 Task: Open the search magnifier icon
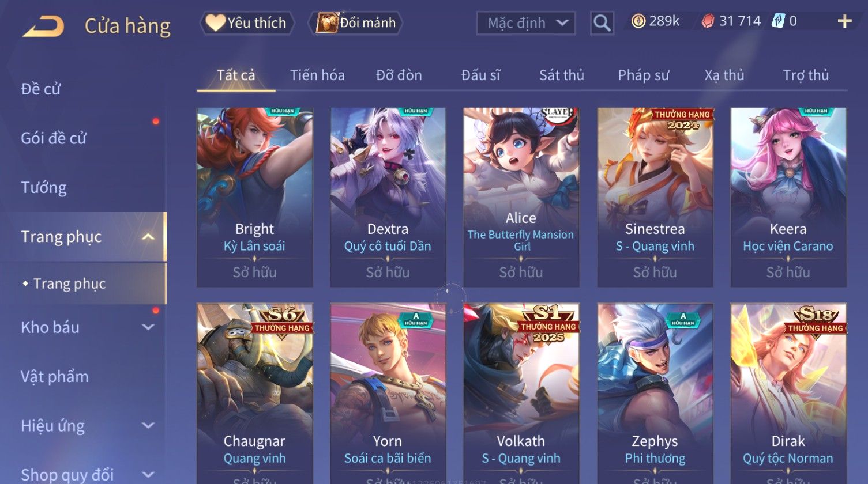602,23
